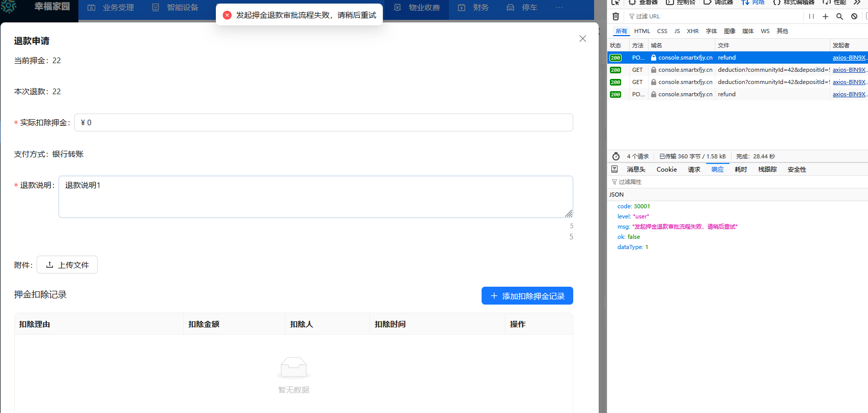Open 栈跟踪 tab in request details
This screenshot has width=868, height=413.
[x=767, y=170]
